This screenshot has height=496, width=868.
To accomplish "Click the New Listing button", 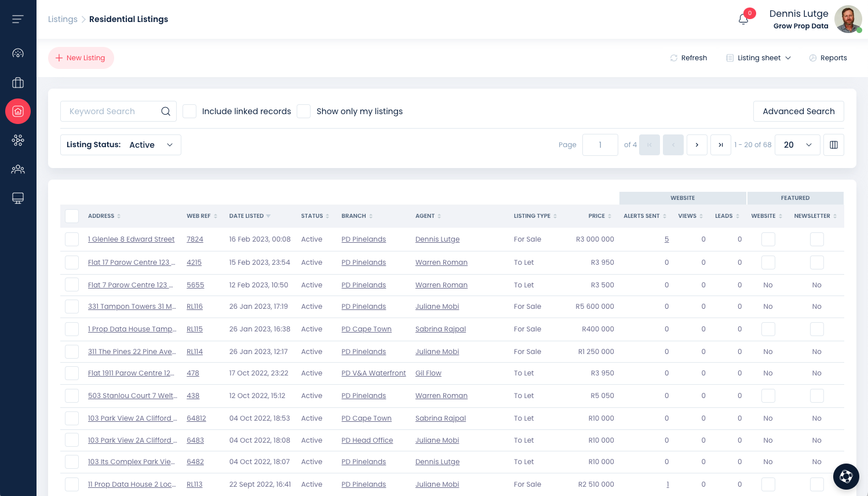I will click(x=81, y=58).
